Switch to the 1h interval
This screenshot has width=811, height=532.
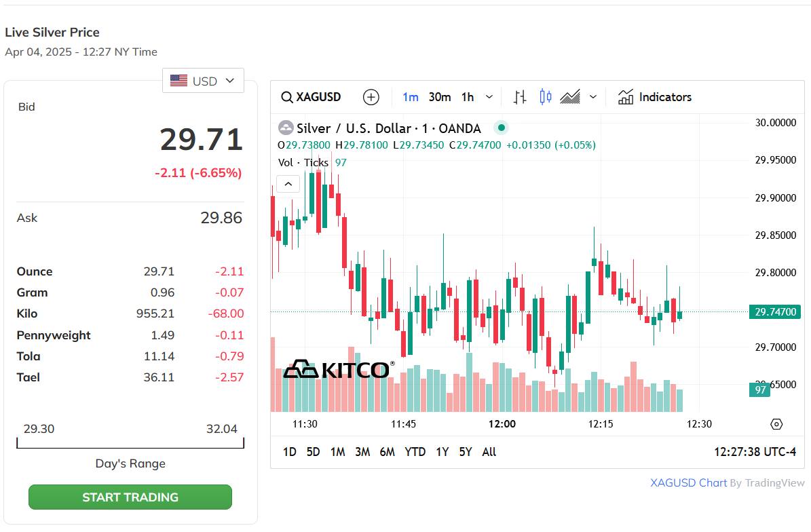click(468, 97)
